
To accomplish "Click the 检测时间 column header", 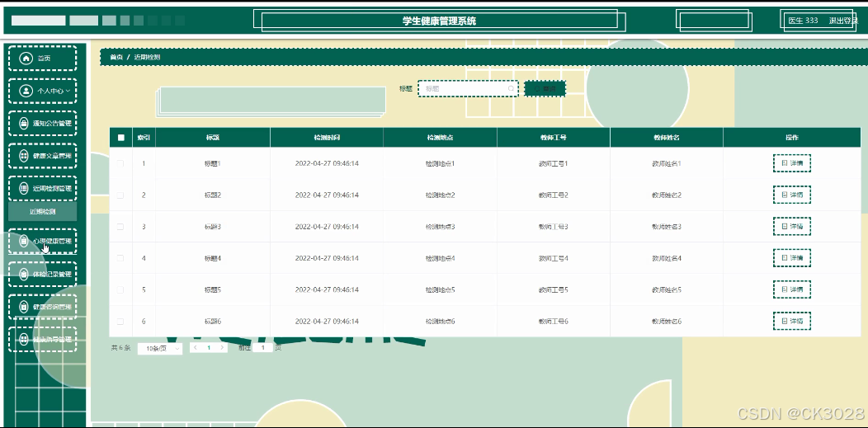I will coord(327,138).
